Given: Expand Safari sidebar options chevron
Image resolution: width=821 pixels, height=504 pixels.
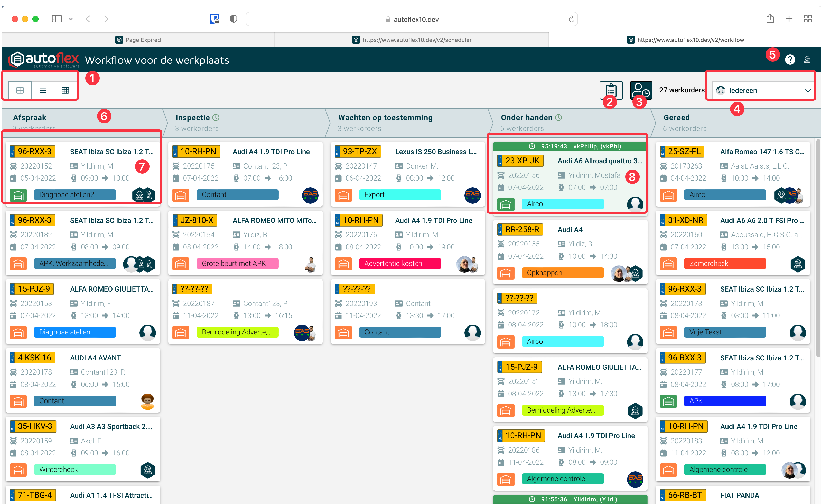Looking at the screenshot, I should pyautogui.click(x=71, y=19).
